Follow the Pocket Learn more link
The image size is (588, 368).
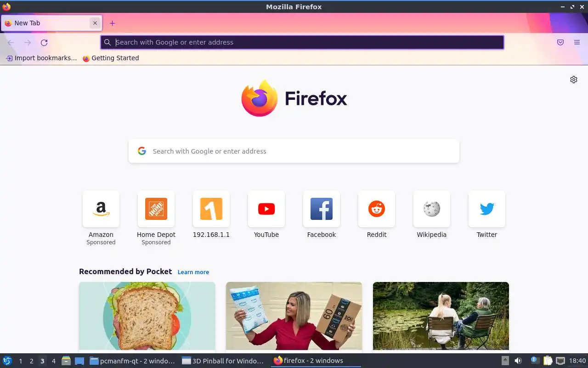pos(193,272)
